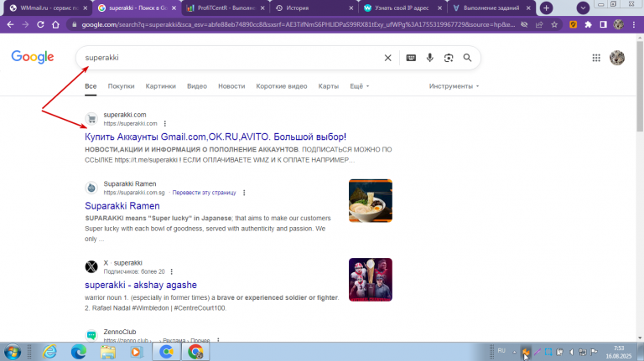Open the Купить Аккаунты Gmail.com result link
The width and height of the screenshot is (644, 361).
[216, 137]
